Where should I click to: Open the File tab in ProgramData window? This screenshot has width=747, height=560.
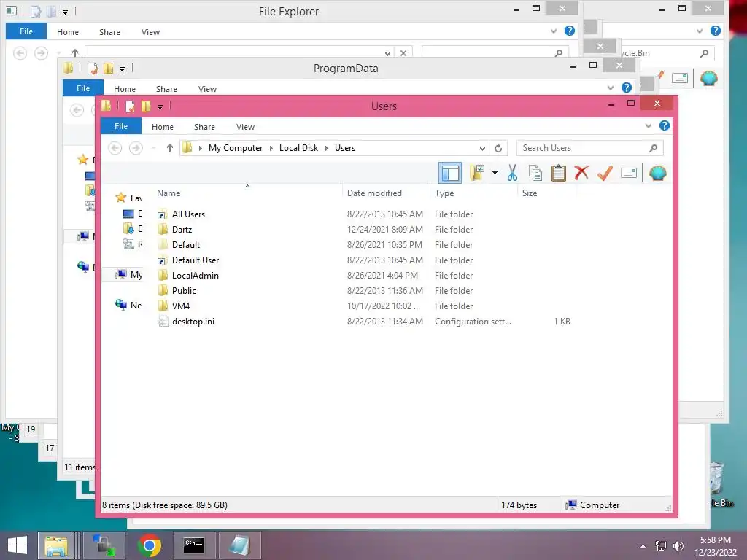(x=83, y=88)
